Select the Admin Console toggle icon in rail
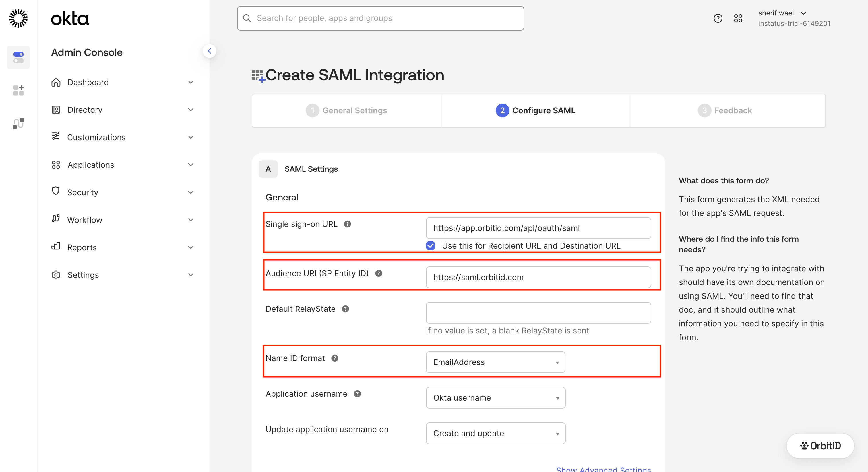This screenshot has width=868, height=472. [x=18, y=57]
